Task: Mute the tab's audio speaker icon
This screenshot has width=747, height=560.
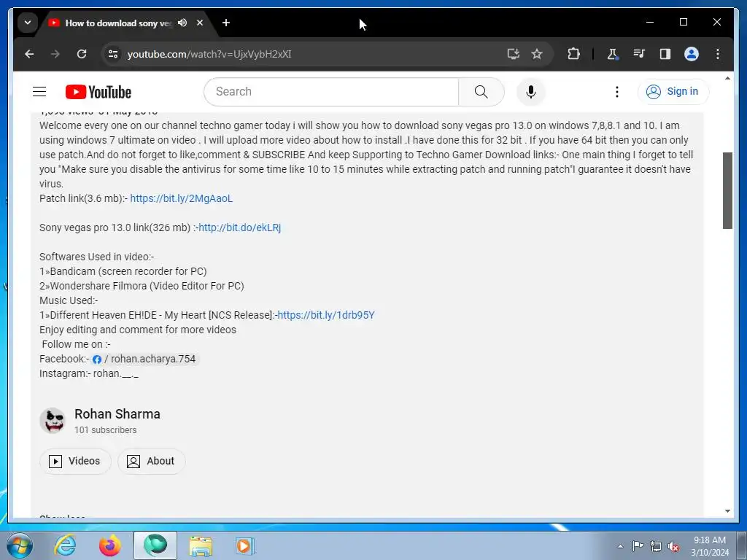Action: (x=182, y=23)
